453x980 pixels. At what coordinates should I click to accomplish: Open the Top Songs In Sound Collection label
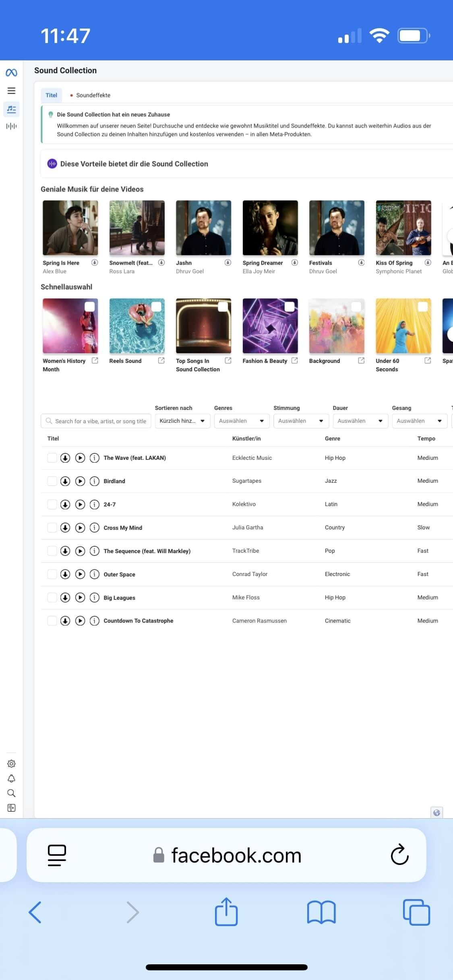pyautogui.click(x=198, y=365)
